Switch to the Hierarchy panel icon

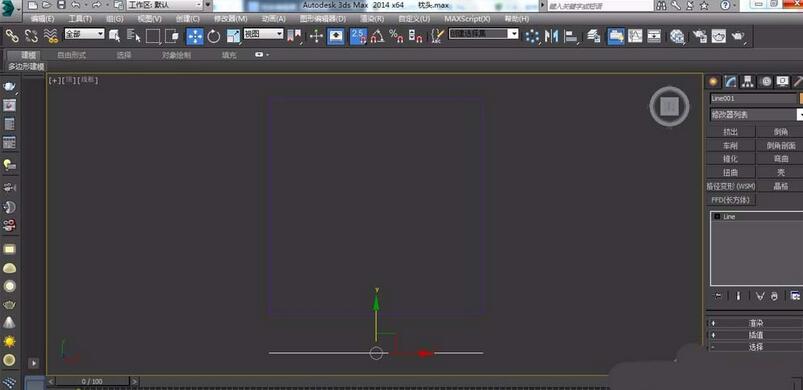[x=748, y=82]
